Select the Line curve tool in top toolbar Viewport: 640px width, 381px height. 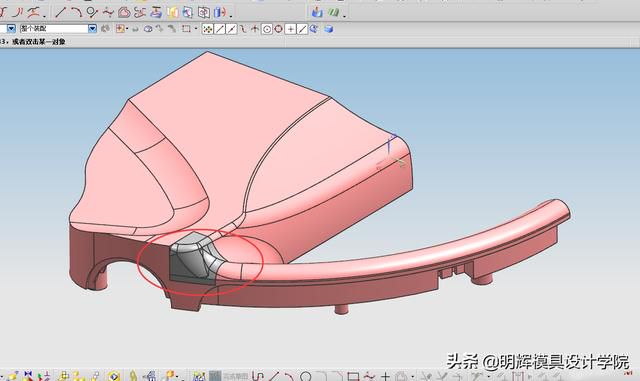pyautogui.click(x=60, y=12)
